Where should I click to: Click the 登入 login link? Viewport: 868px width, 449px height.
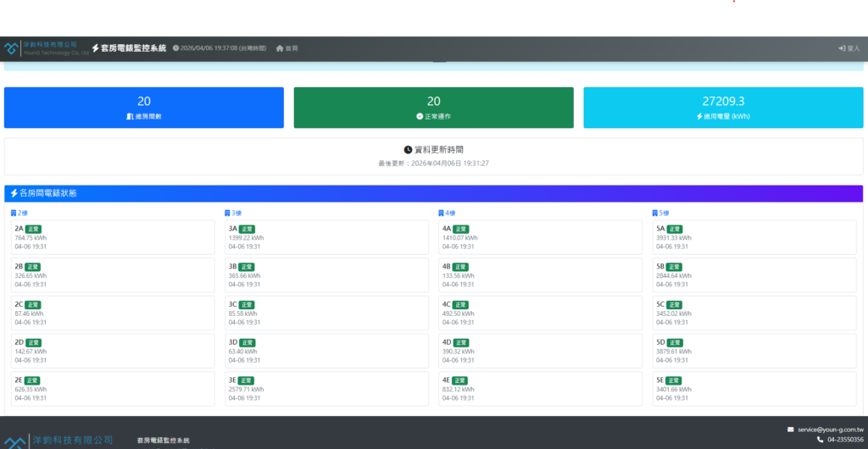tap(849, 48)
